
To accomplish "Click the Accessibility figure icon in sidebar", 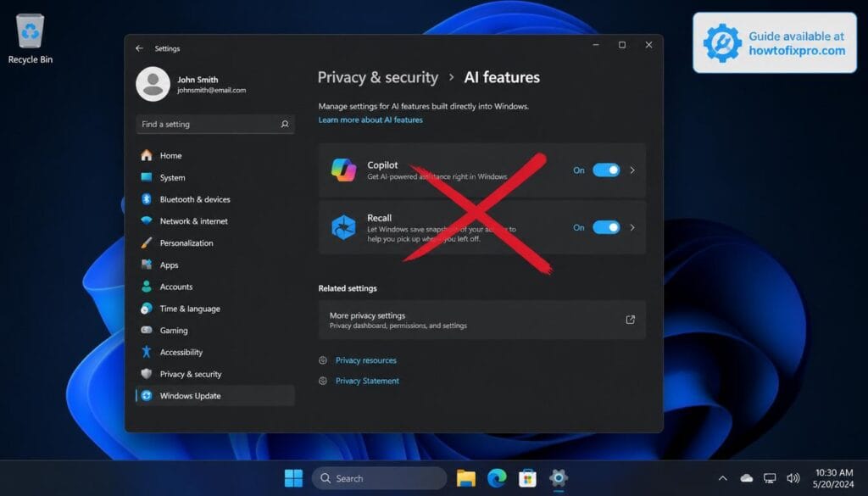I will 146,352.
